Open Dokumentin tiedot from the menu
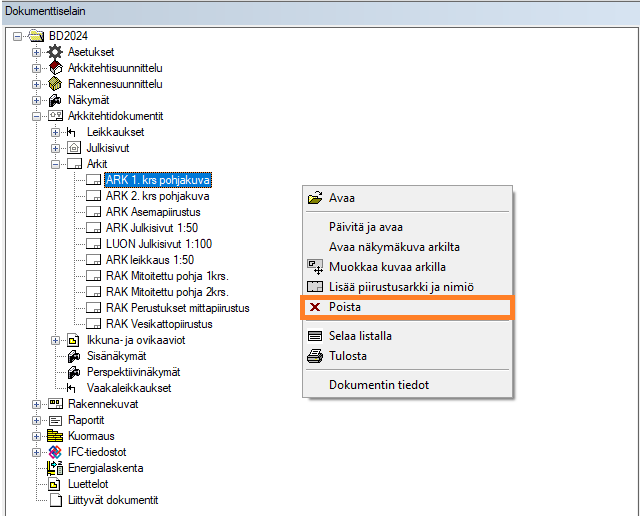Image resolution: width=640 pixels, height=516 pixels. click(407, 385)
